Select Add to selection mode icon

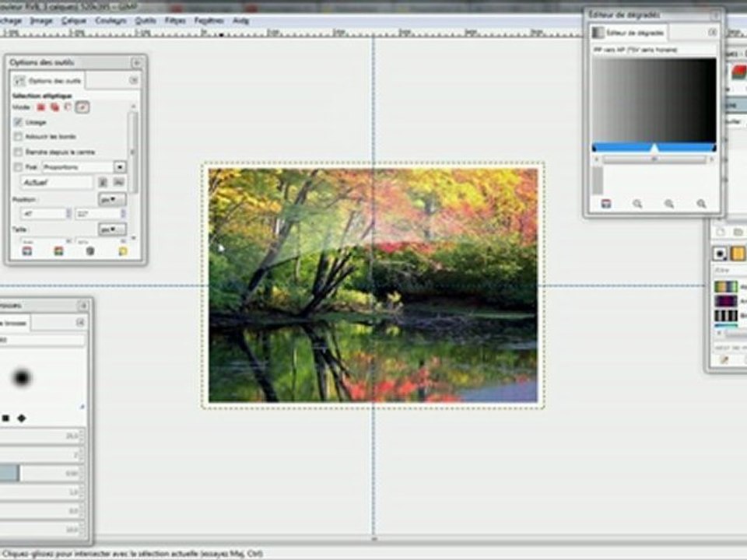[x=54, y=107]
